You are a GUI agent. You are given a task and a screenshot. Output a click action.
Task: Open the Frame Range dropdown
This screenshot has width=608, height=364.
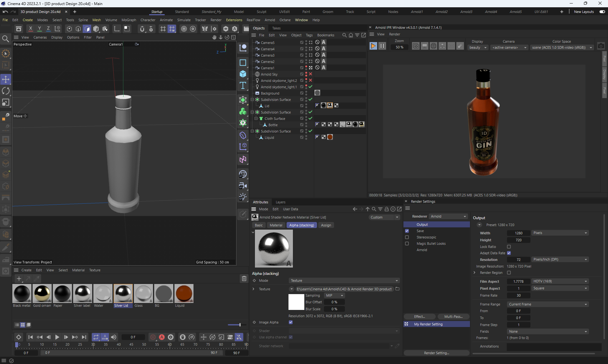pyautogui.click(x=548, y=304)
